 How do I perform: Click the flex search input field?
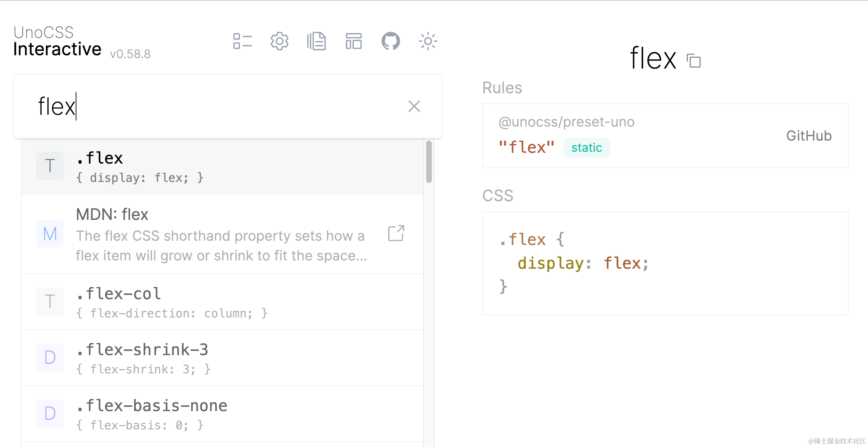[215, 106]
